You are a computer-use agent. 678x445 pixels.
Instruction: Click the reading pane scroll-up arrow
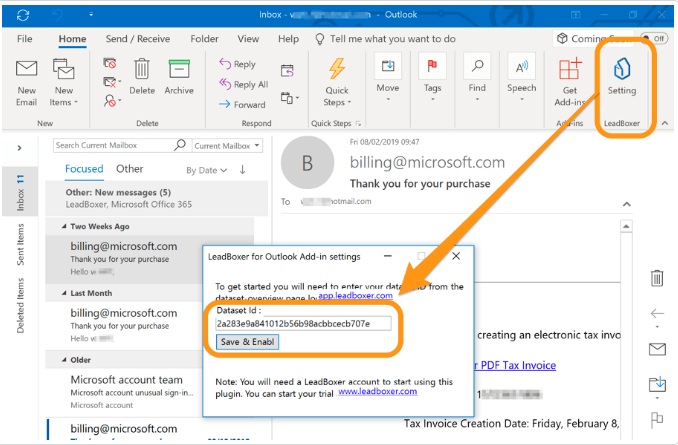(626, 226)
